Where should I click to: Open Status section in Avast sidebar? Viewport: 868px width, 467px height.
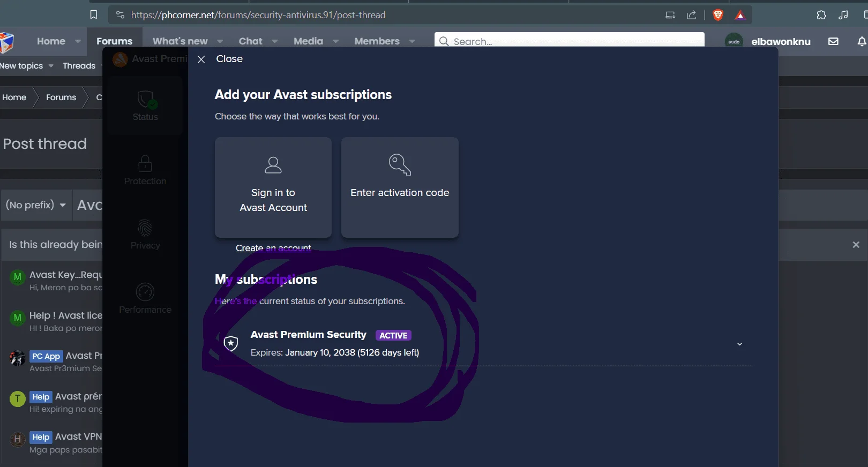[x=145, y=106]
